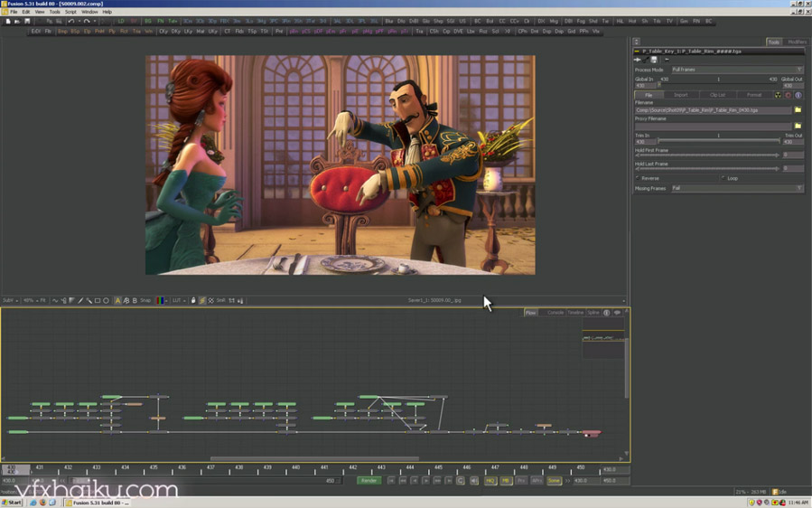Add a Fog tool from the toolbar
The image size is (812, 508).
(581, 22)
